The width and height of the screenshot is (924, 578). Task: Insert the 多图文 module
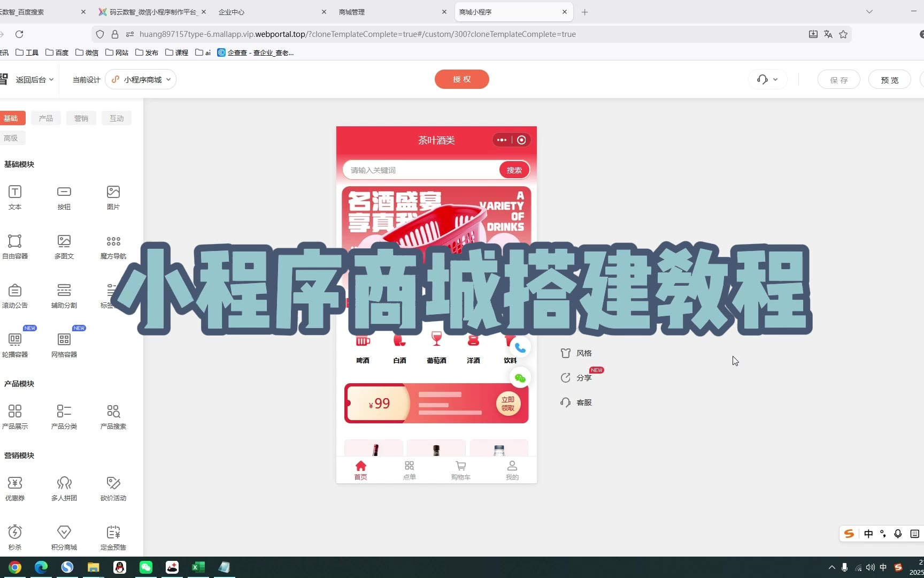click(64, 247)
